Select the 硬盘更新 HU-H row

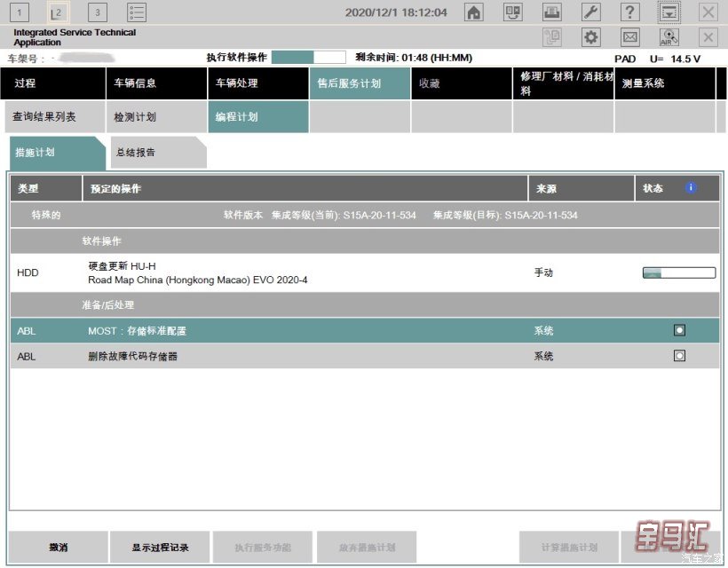[x=266, y=272]
